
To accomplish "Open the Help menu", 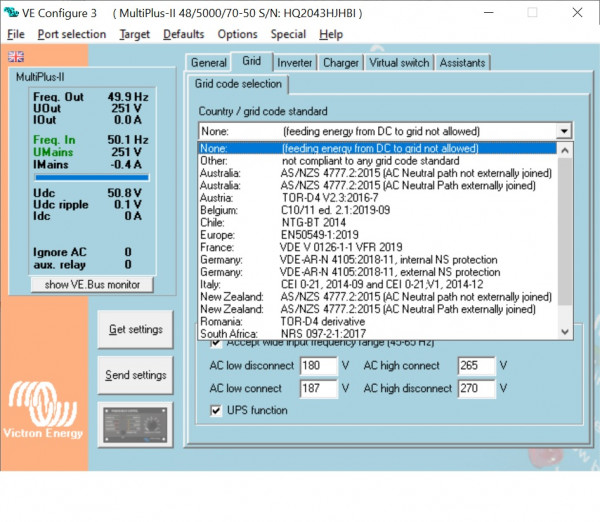I will point(331,34).
